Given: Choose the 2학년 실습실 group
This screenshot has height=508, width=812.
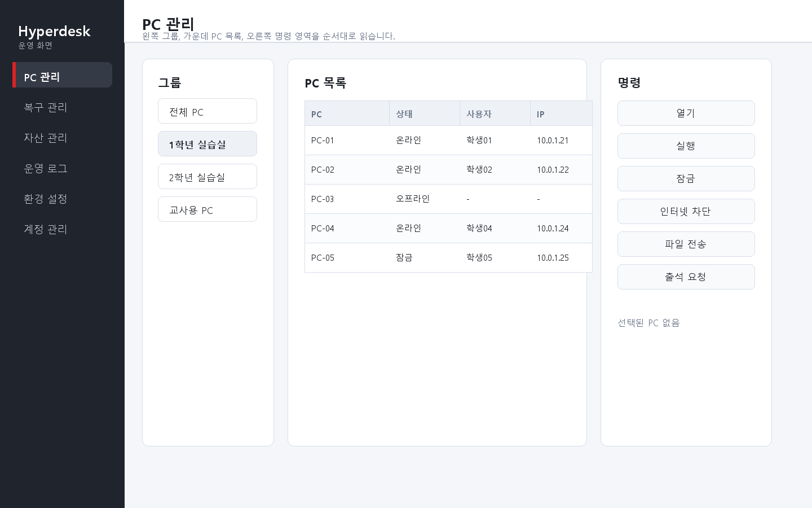Looking at the screenshot, I should (x=208, y=177).
